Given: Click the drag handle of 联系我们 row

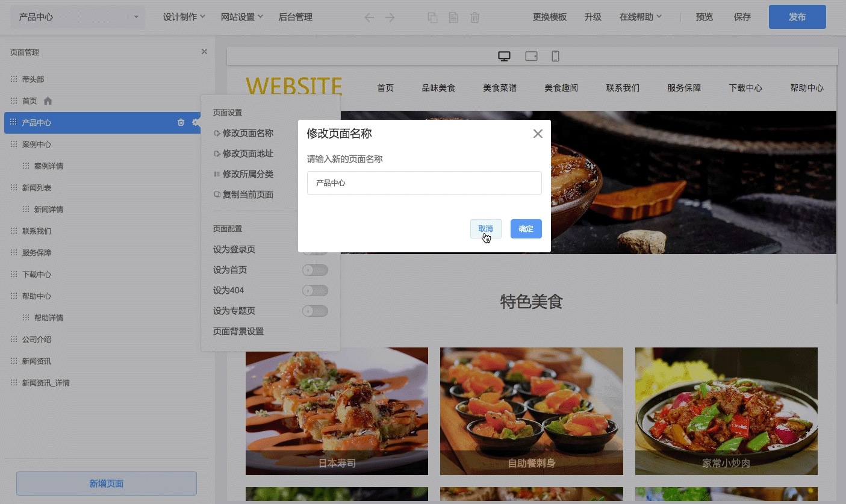Looking at the screenshot, I should 14,231.
